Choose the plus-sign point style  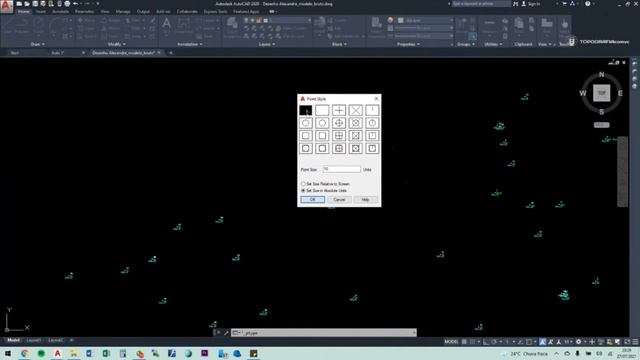[x=339, y=110]
